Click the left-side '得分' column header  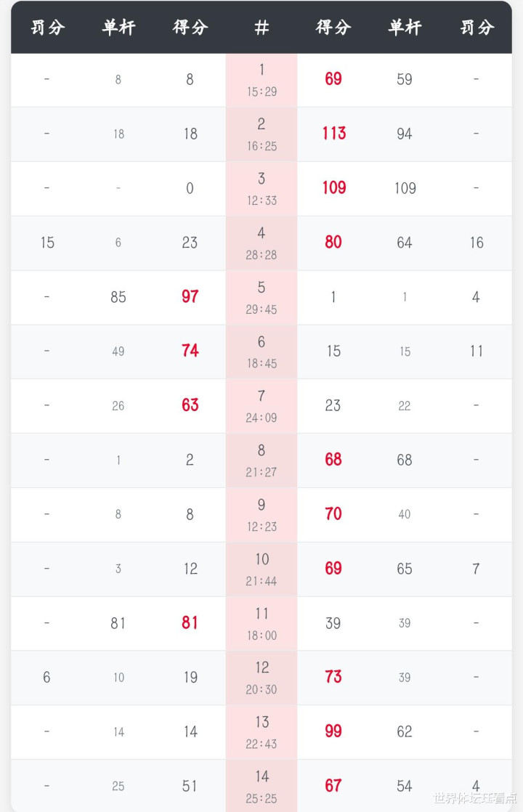(190, 28)
